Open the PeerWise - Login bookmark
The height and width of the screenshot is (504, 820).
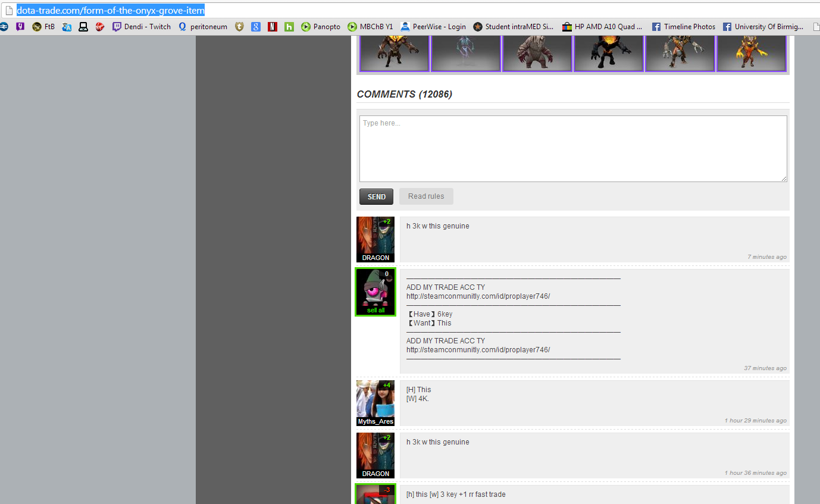(x=433, y=27)
